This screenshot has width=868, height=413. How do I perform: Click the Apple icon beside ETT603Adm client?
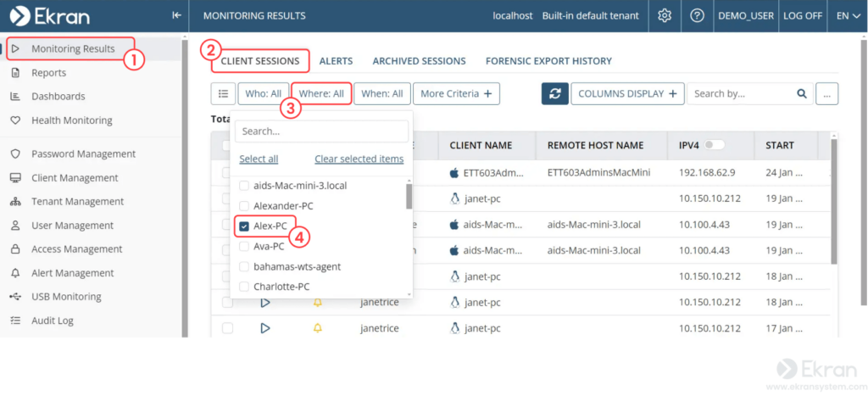(454, 173)
